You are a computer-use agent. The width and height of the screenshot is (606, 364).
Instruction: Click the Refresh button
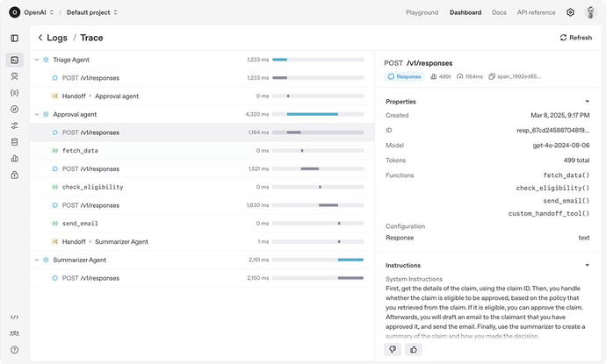click(575, 38)
